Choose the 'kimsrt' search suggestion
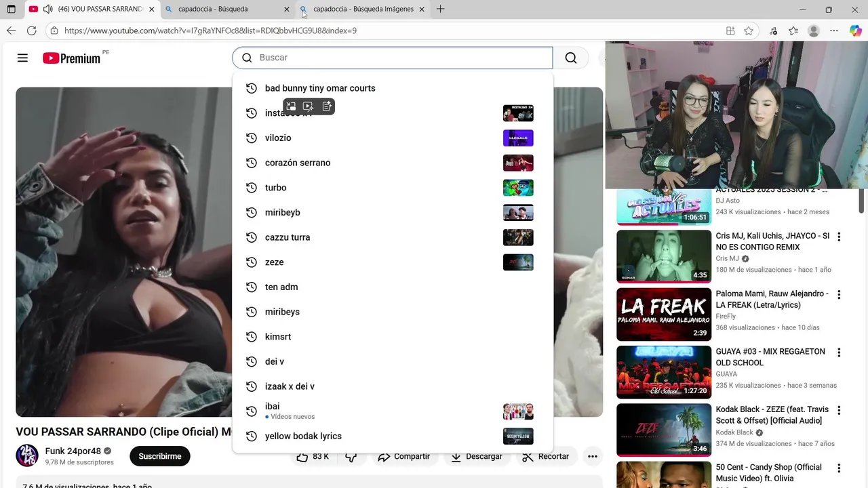Viewport: 868px width, 488px height. click(x=393, y=337)
